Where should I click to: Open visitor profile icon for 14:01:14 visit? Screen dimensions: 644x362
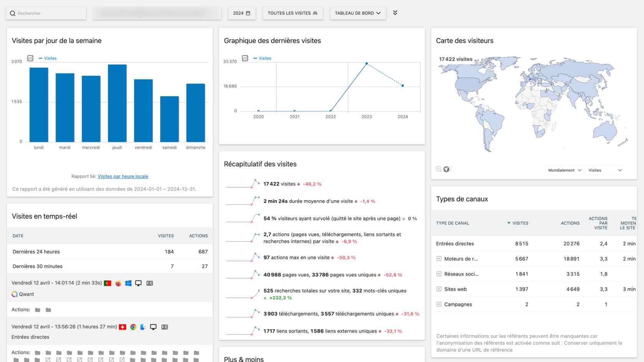(150, 283)
